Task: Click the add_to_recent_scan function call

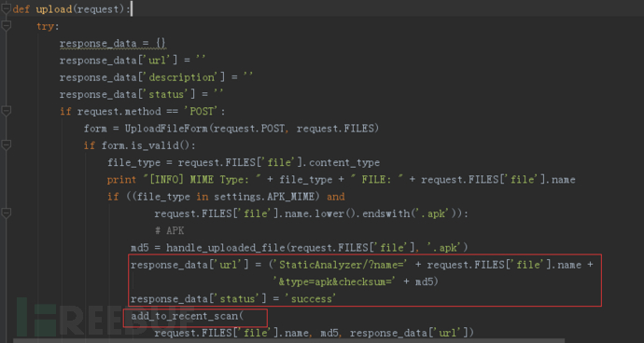Action: (x=185, y=316)
